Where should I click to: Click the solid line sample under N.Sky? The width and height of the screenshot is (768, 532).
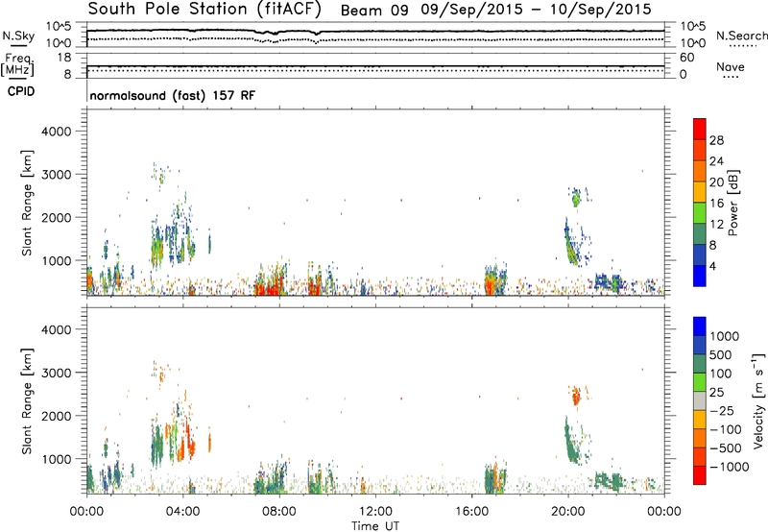pyautogui.click(x=18, y=45)
